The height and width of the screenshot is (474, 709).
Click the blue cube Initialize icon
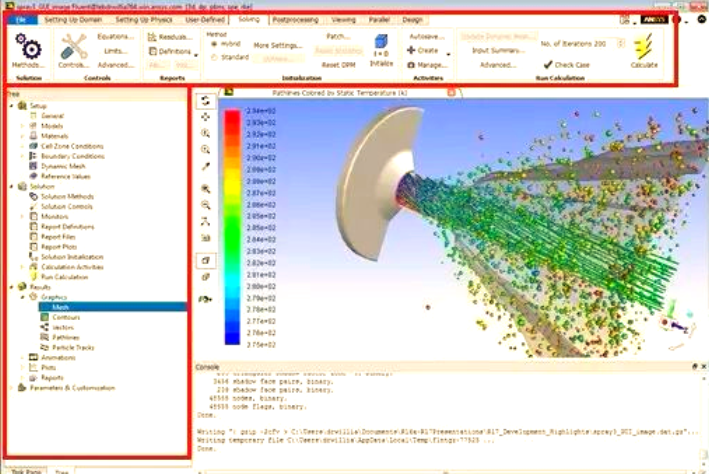[x=381, y=42]
